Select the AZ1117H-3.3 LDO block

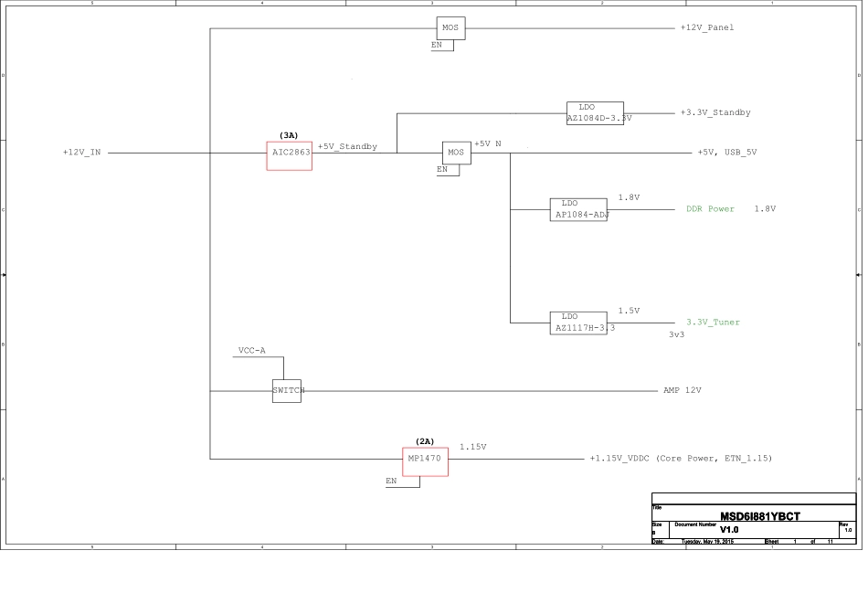(x=578, y=322)
